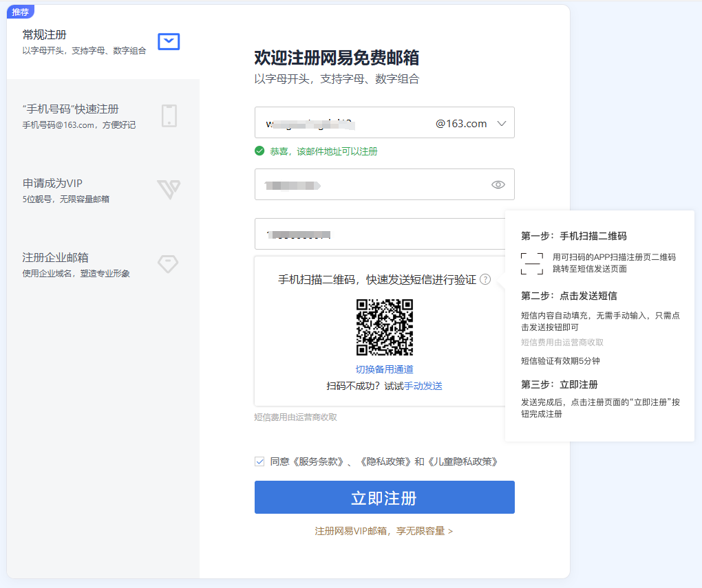
Task: Click the VIP V-shaped icon
Action: (169, 189)
